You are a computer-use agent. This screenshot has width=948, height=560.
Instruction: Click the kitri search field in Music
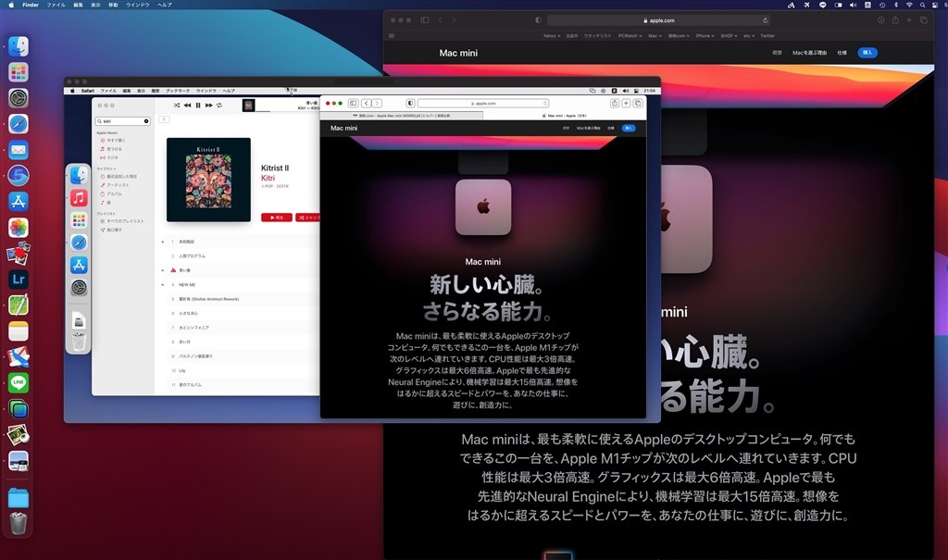123,120
